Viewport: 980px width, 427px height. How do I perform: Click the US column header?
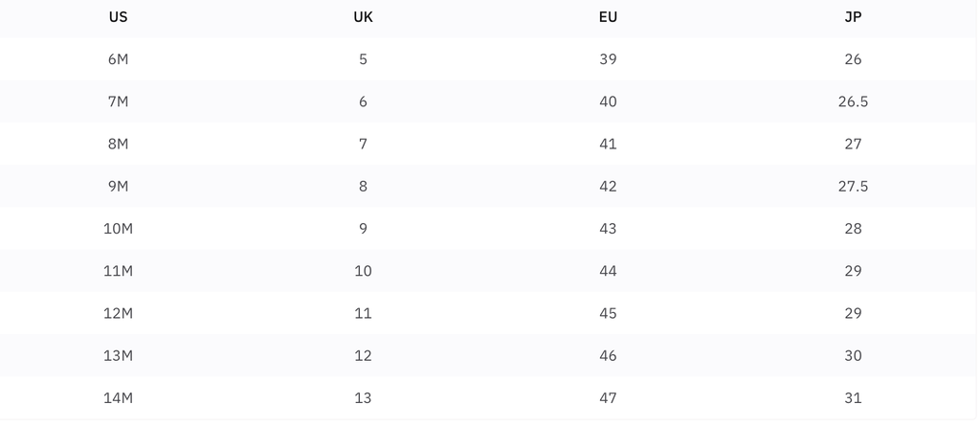click(x=118, y=17)
